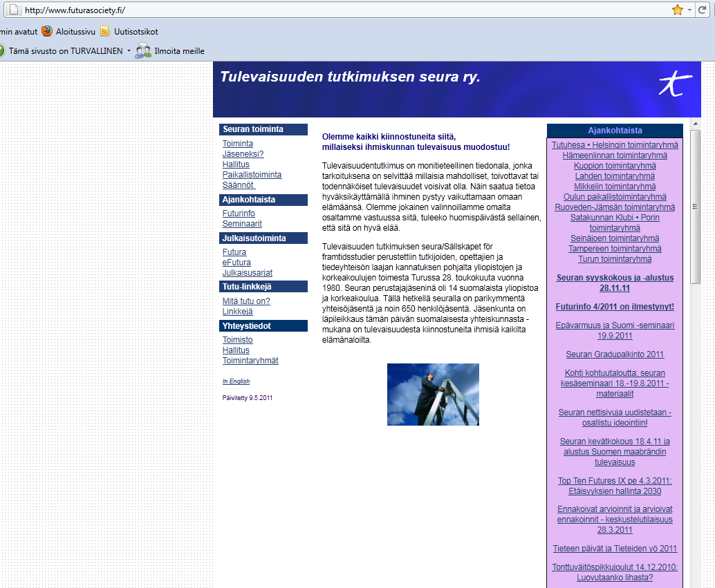
Task: Open the Julkaisusarjat link
Action: (x=248, y=273)
